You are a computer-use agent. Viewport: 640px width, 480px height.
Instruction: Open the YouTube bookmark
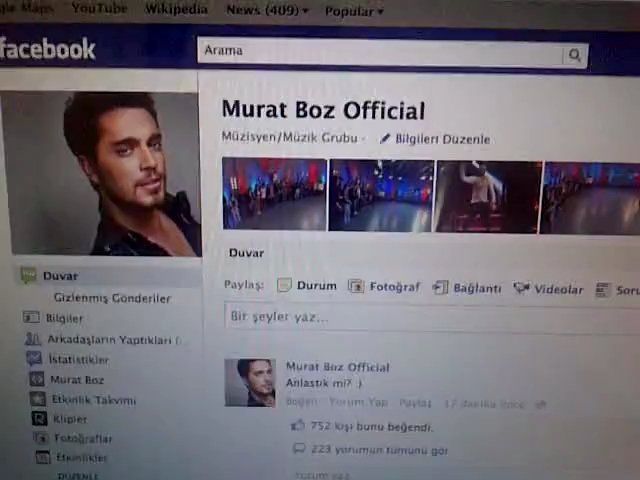99,8
